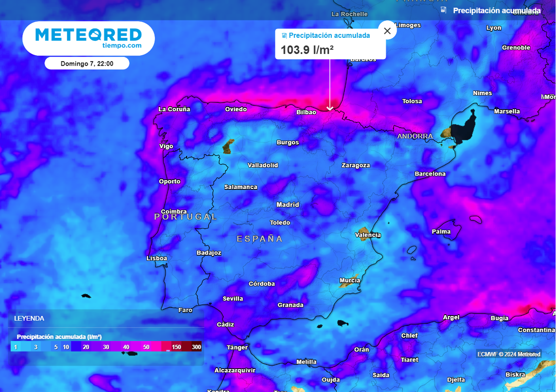
Task: Click the Cádiz city label
Action: pos(225,324)
